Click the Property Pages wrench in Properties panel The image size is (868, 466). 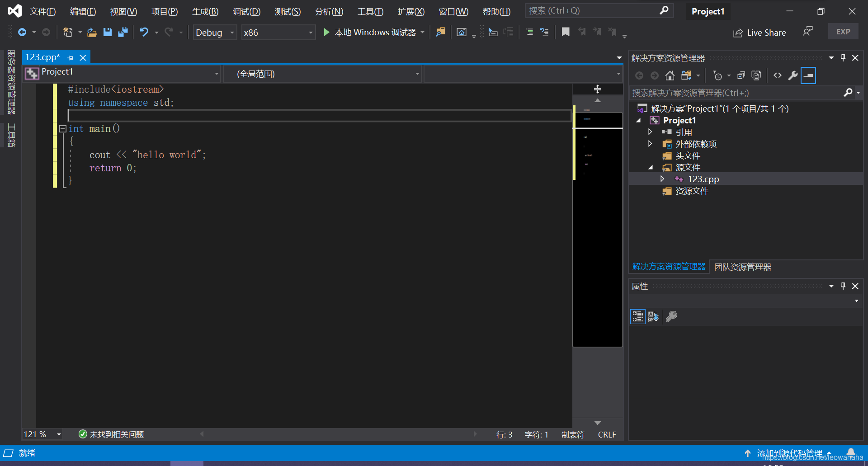tap(671, 316)
